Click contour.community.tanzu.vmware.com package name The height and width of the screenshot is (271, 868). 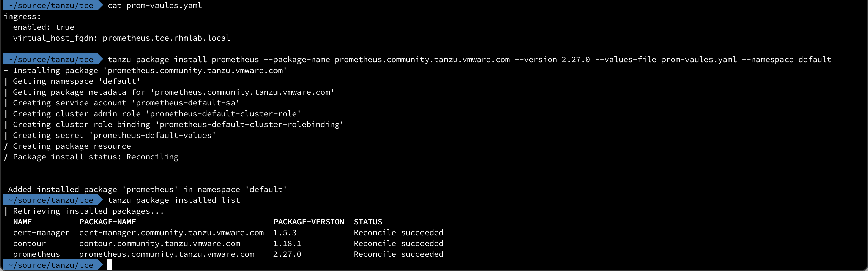click(160, 243)
